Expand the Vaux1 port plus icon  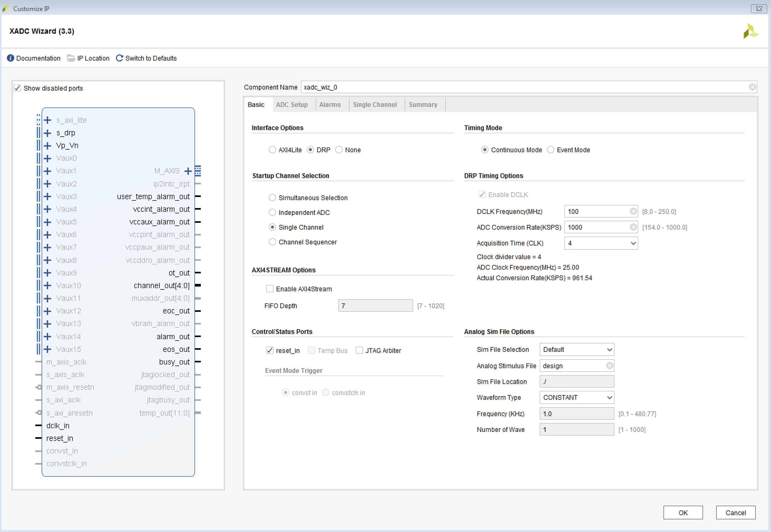point(48,171)
